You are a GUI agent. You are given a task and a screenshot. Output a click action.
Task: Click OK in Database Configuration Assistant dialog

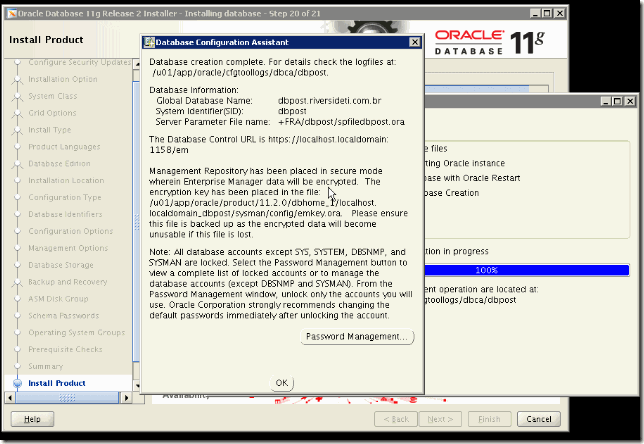(x=282, y=383)
